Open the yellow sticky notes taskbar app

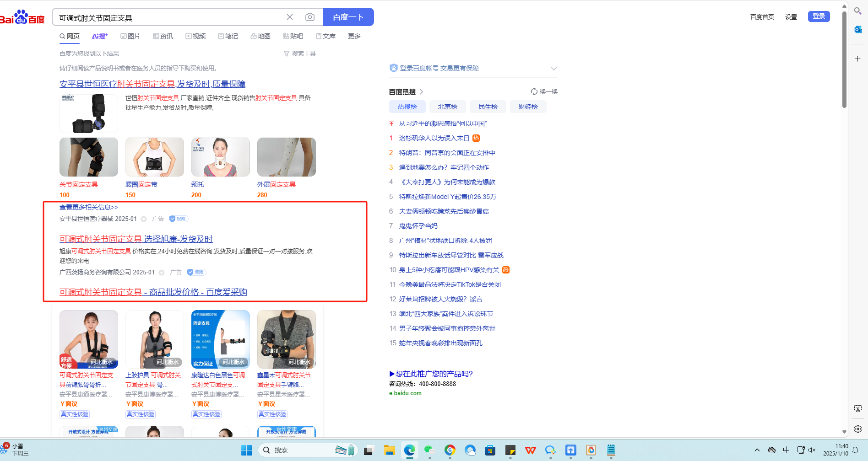[x=510, y=450]
